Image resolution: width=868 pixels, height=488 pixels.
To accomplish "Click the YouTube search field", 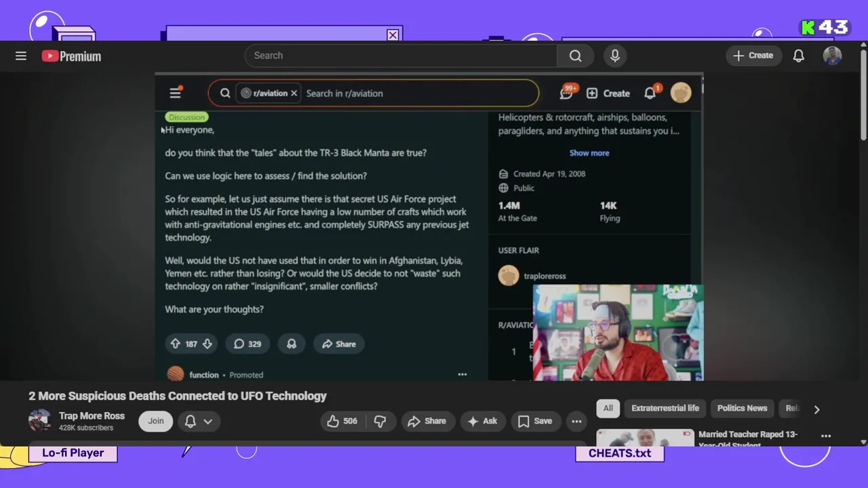I will click(x=401, y=56).
